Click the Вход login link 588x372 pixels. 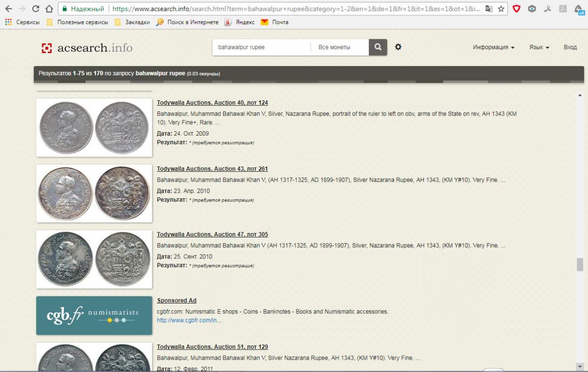coord(570,47)
